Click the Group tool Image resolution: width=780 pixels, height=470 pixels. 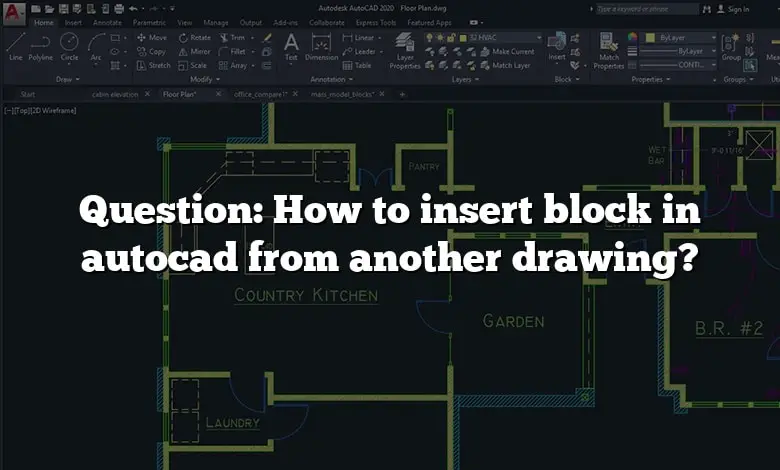click(731, 47)
